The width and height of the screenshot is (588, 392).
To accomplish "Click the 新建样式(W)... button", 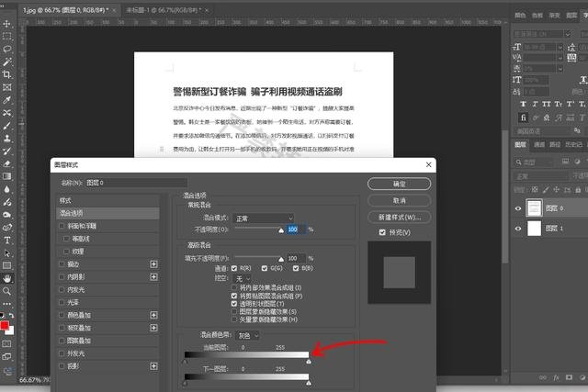I will [399, 217].
